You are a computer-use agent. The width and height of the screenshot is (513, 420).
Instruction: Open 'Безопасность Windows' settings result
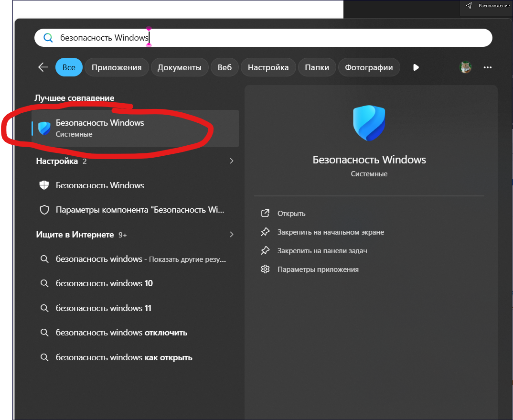pyautogui.click(x=135, y=185)
